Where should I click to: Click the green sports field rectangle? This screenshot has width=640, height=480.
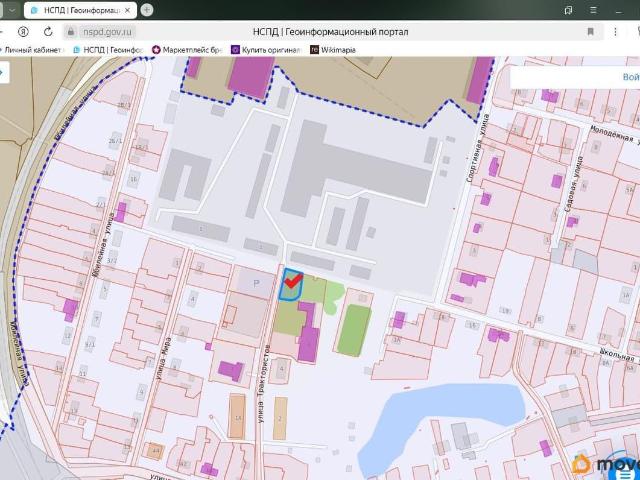[x=353, y=330]
